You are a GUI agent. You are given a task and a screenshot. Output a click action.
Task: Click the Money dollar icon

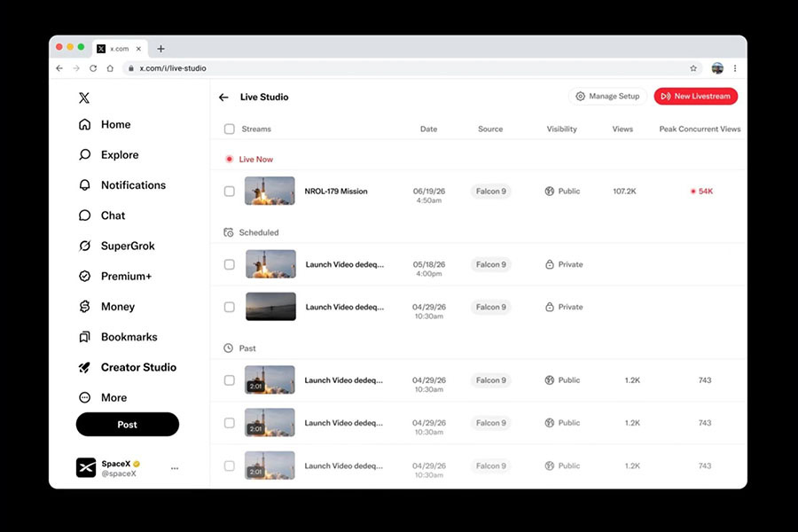tap(84, 307)
